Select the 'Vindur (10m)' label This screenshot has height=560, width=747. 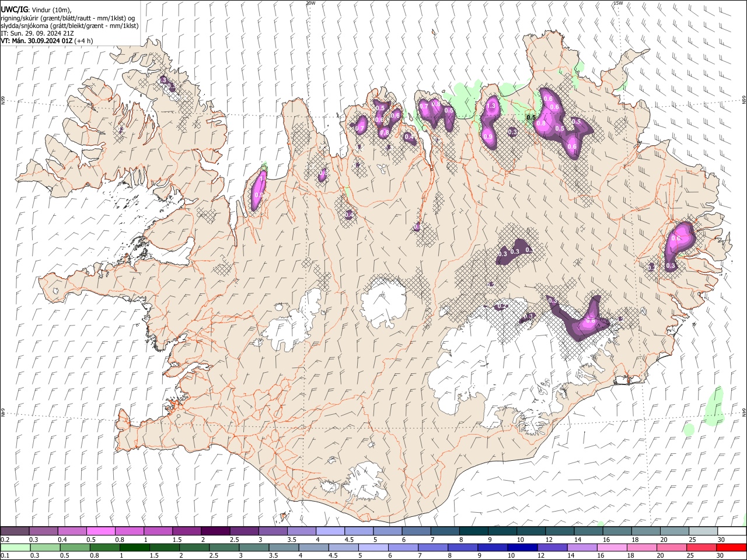click(x=51, y=10)
